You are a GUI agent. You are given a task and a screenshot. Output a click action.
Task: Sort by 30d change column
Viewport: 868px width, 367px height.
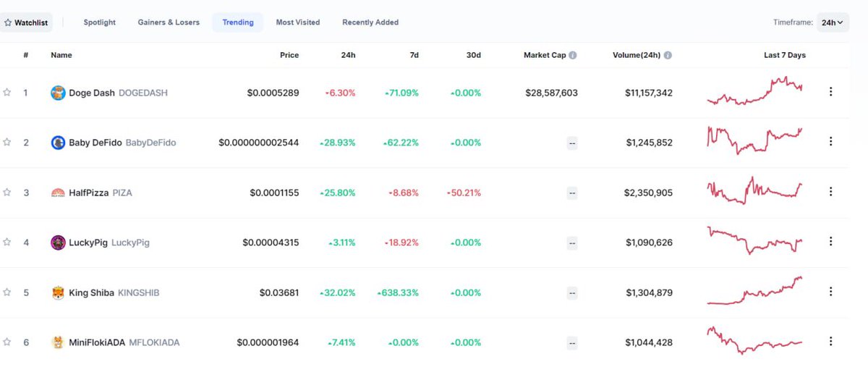coord(474,55)
